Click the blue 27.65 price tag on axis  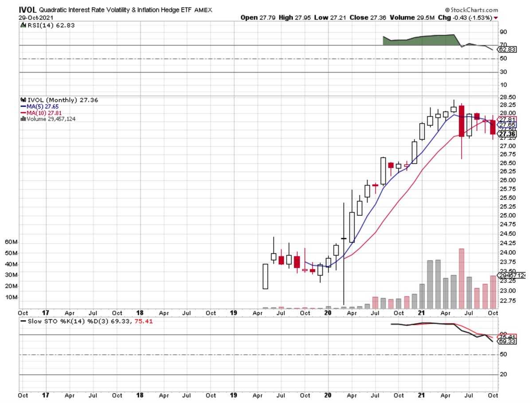(507, 125)
